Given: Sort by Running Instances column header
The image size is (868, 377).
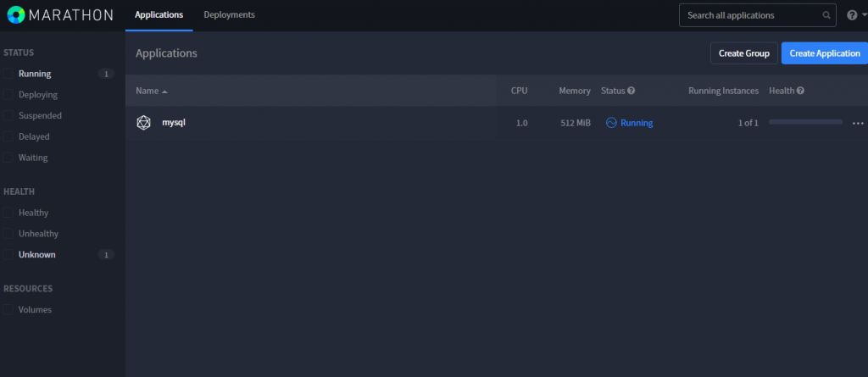Looking at the screenshot, I should 724,91.
